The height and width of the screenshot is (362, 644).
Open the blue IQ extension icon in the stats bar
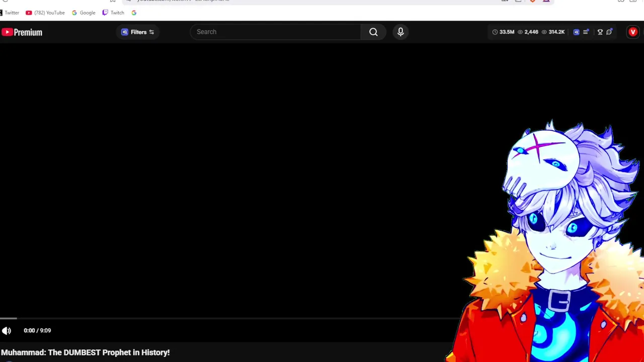[577, 32]
